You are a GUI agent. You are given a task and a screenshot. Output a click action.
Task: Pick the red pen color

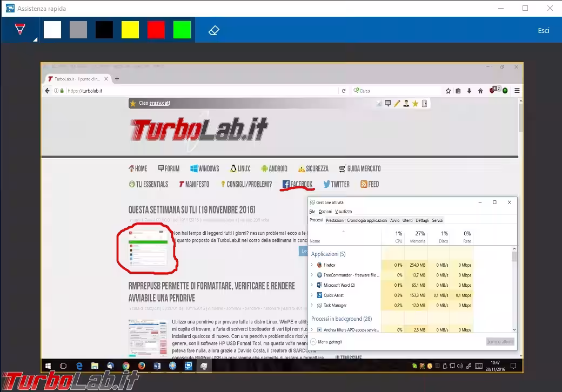[156, 30]
